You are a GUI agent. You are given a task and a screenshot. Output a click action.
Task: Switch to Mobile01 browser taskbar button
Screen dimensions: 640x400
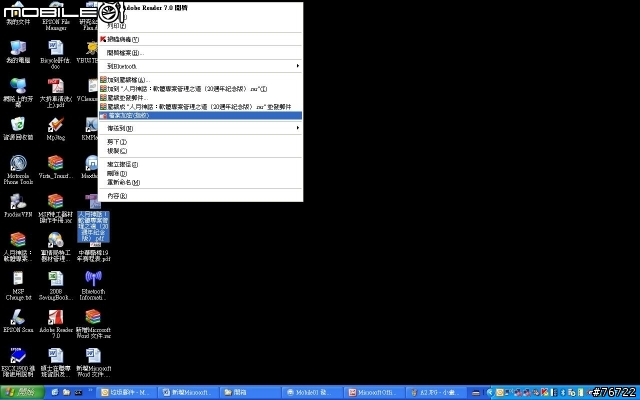tap(313, 393)
